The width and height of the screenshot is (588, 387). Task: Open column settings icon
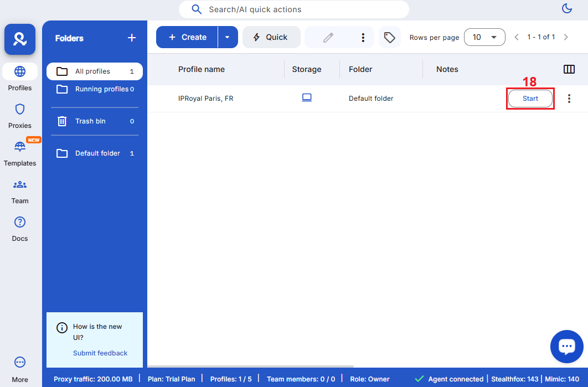click(x=569, y=69)
